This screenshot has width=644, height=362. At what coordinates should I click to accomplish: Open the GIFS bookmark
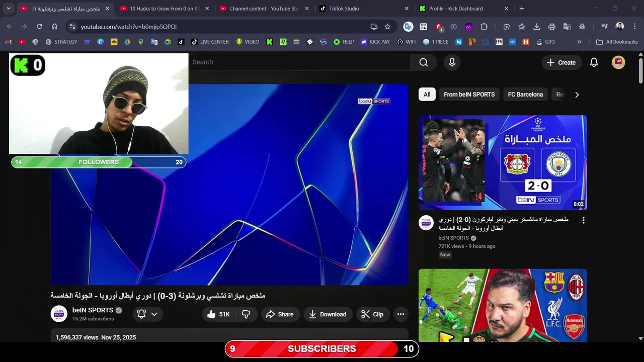[545, 42]
